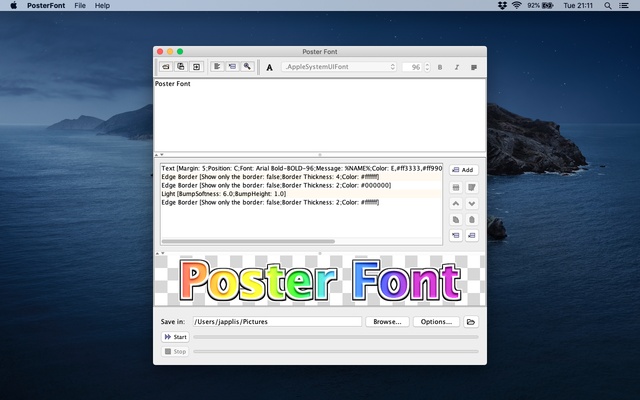Select the Light [BumpSoftness: 6.0] row
Viewport: 640px width, 400px height.
pyautogui.click(x=302, y=194)
